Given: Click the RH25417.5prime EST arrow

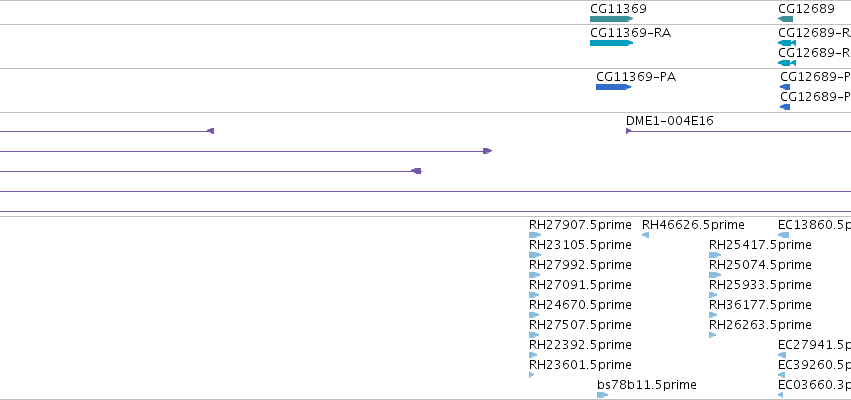Looking at the screenshot, I should 715,255.
